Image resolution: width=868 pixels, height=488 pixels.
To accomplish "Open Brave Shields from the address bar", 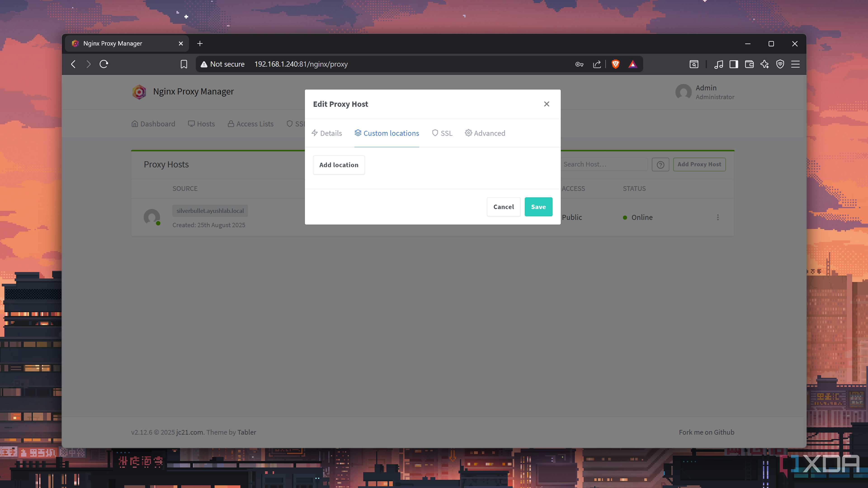I will pyautogui.click(x=616, y=64).
